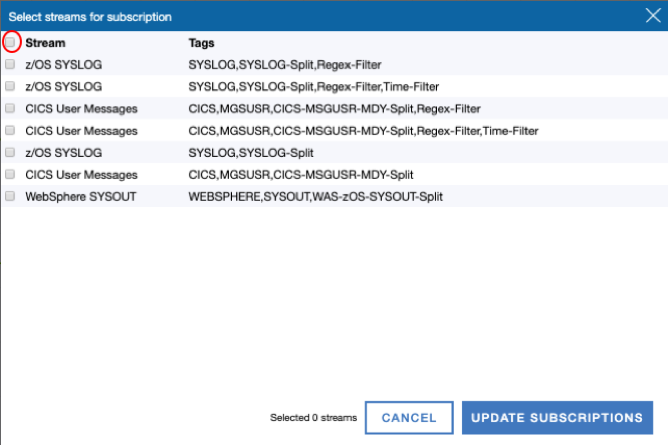The width and height of the screenshot is (668, 445).
Task: Tick checkbox for z/OS SYSLOG tagged SYSLOG,SYSLOG-Split only
Action: click(10, 153)
